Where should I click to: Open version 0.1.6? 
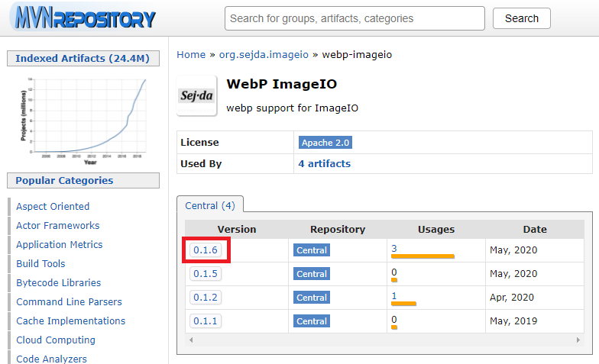(x=206, y=250)
